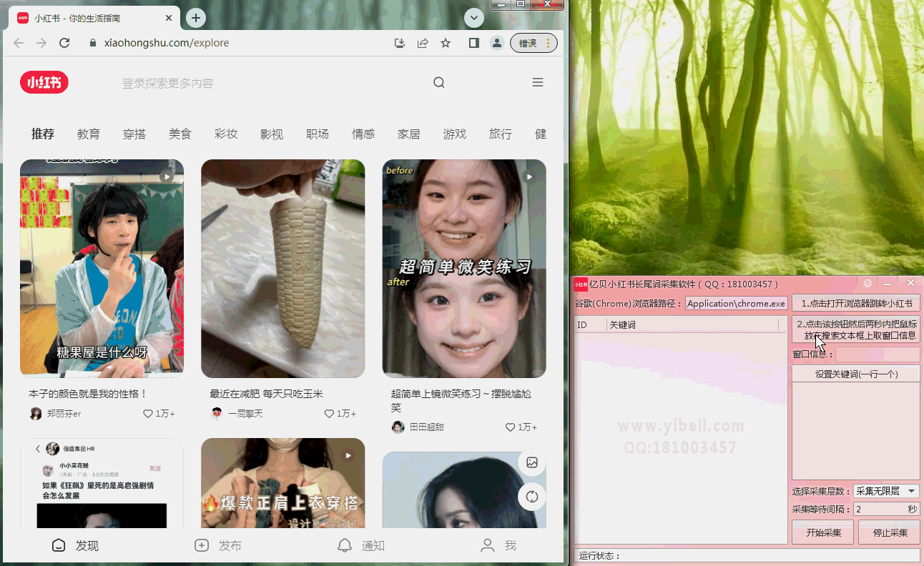Click 停止采集 button
This screenshot has width=924, height=566.
pos(890,532)
